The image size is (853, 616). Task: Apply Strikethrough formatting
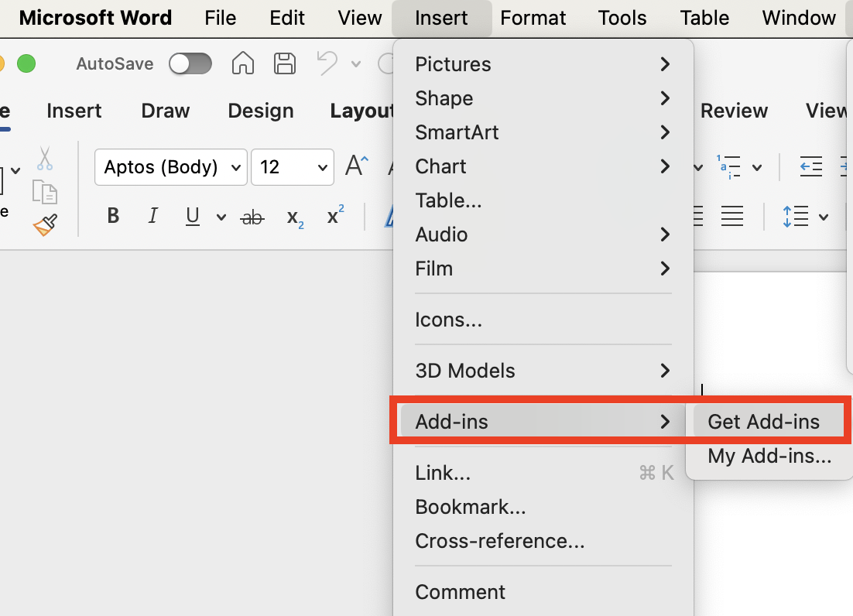[x=252, y=217]
